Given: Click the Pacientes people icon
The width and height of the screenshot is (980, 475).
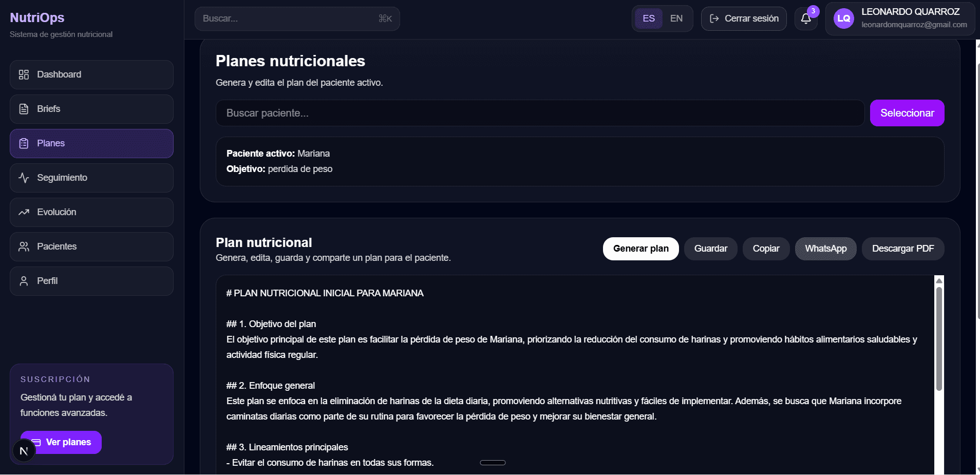Looking at the screenshot, I should click(x=24, y=246).
